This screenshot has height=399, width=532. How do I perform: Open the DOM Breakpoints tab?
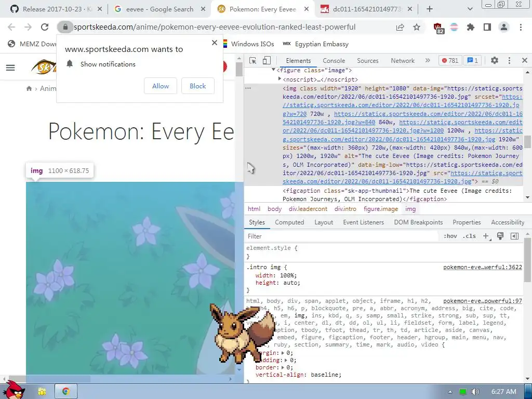point(418,222)
